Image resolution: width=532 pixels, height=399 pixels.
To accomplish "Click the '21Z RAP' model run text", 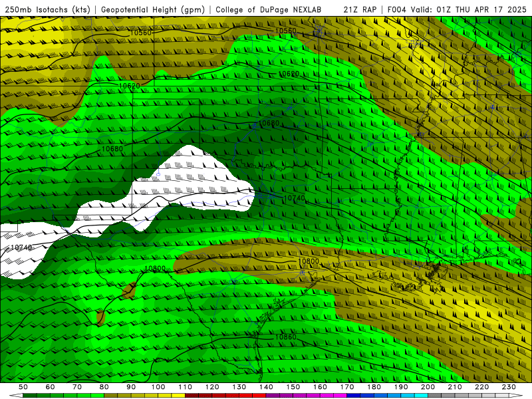I will pyautogui.click(x=360, y=10).
